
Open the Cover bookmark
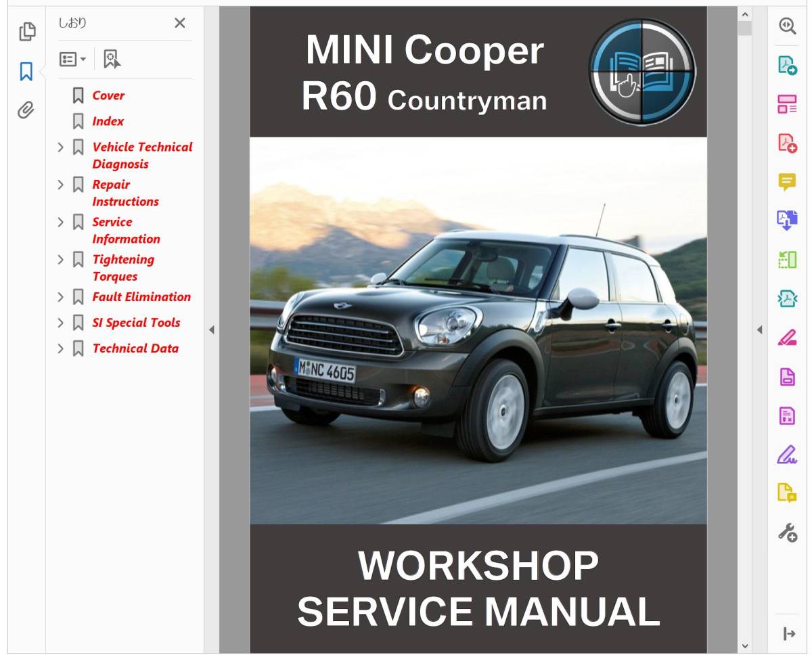(108, 95)
